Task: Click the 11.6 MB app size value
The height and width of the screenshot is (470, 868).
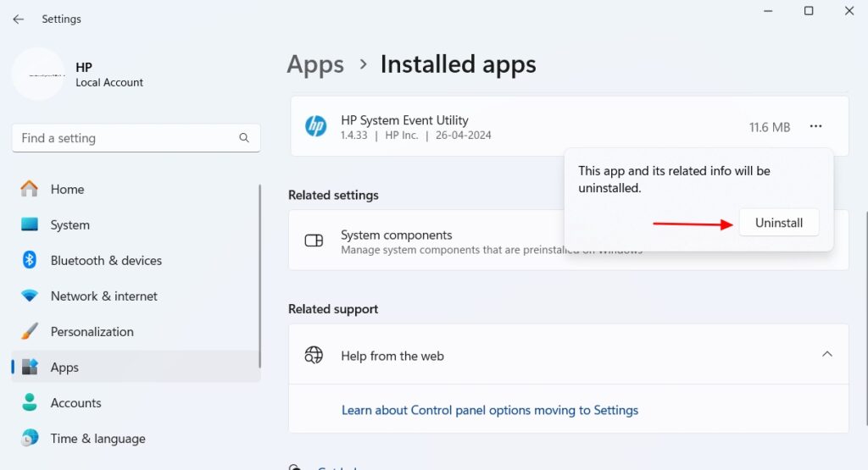Action: pos(770,128)
